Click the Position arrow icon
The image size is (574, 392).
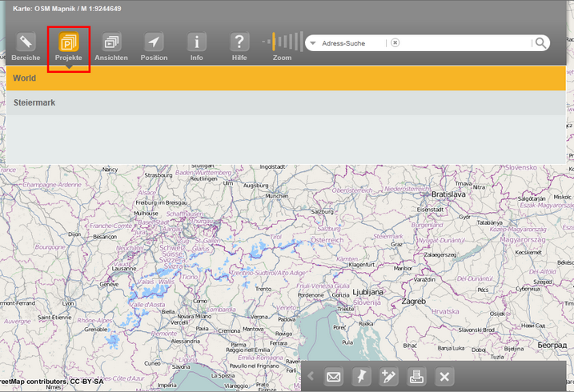tap(154, 42)
